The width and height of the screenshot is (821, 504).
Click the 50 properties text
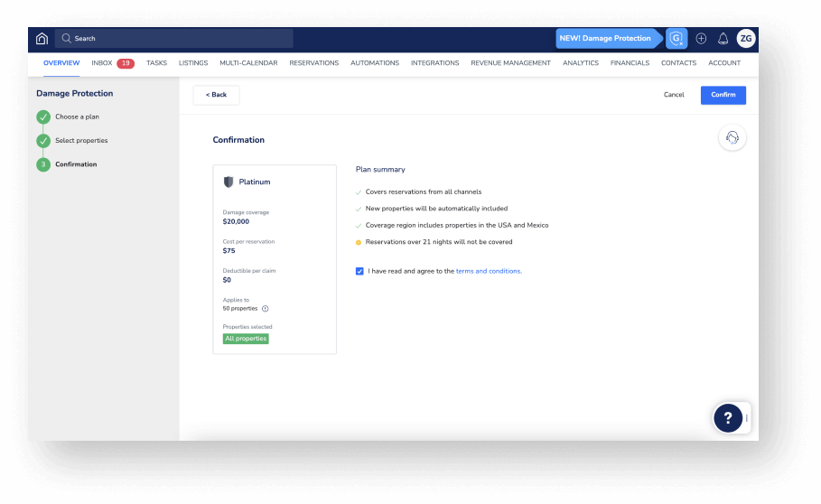[240, 309]
